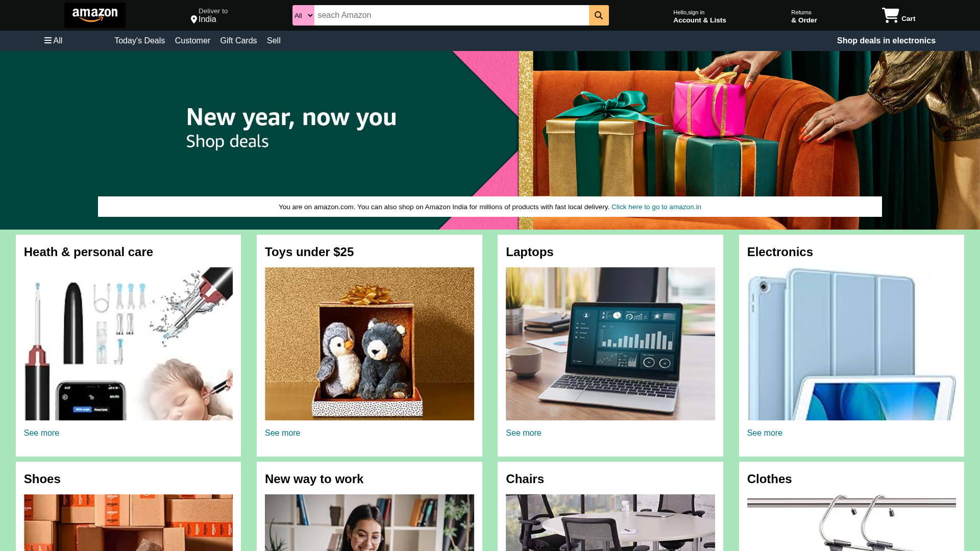Screen dimensions: 980x551
Task: Select Gift Cards menu item
Action: pyautogui.click(x=238, y=40)
